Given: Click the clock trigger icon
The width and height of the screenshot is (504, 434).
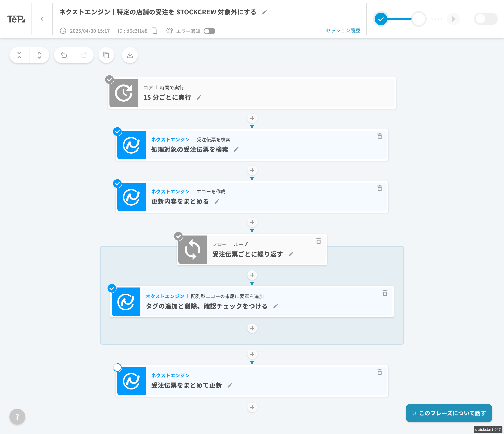Looking at the screenshot, I should [x=124, y=93].
